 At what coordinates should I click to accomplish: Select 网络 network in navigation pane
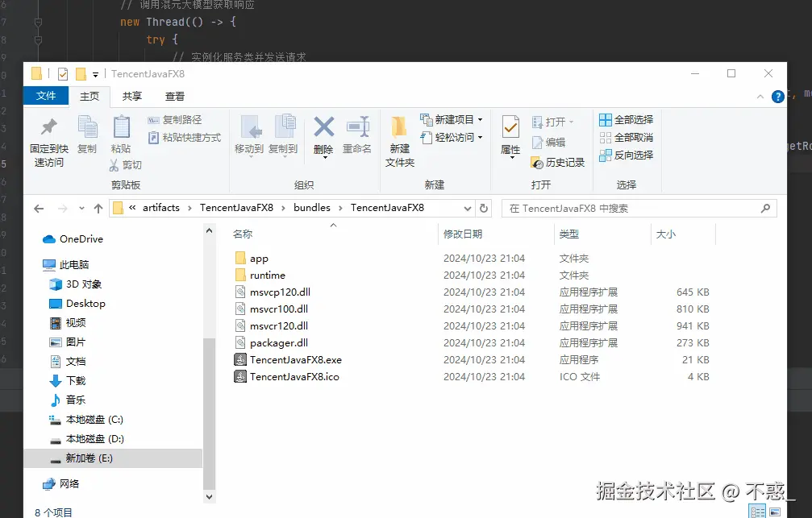click(x=61, y=484)
